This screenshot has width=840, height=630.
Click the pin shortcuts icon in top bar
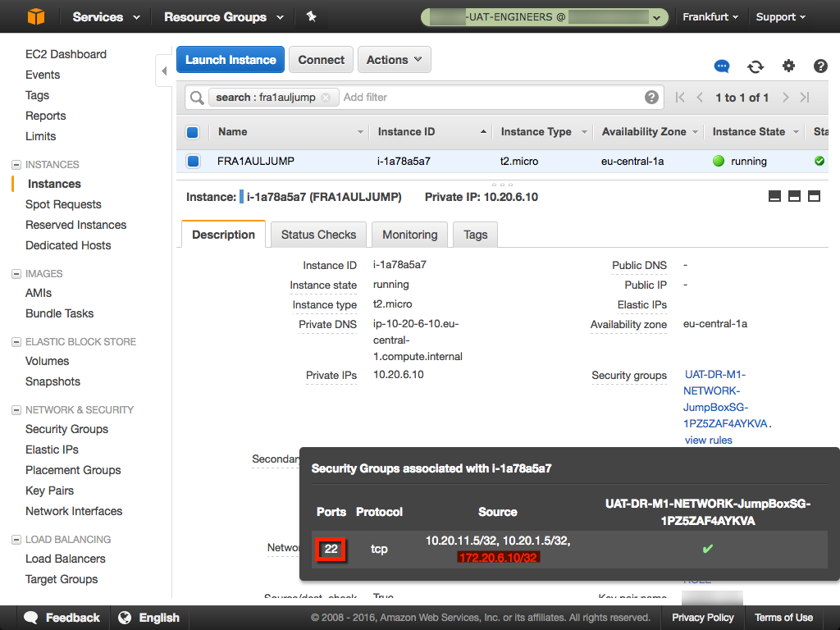coord(311,16)
